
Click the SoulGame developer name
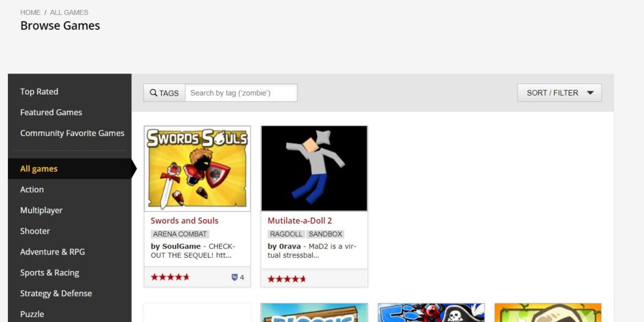coord(181,247)
